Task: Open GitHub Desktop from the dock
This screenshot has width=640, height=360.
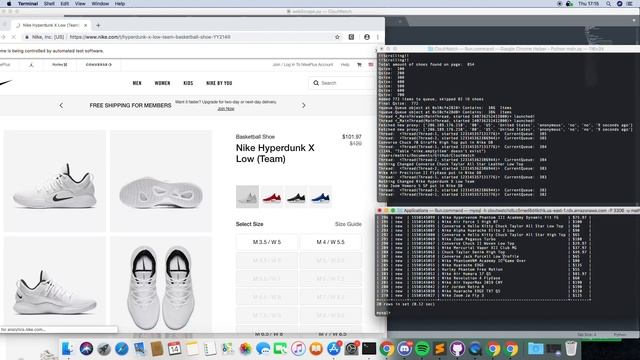Action: 458,349
